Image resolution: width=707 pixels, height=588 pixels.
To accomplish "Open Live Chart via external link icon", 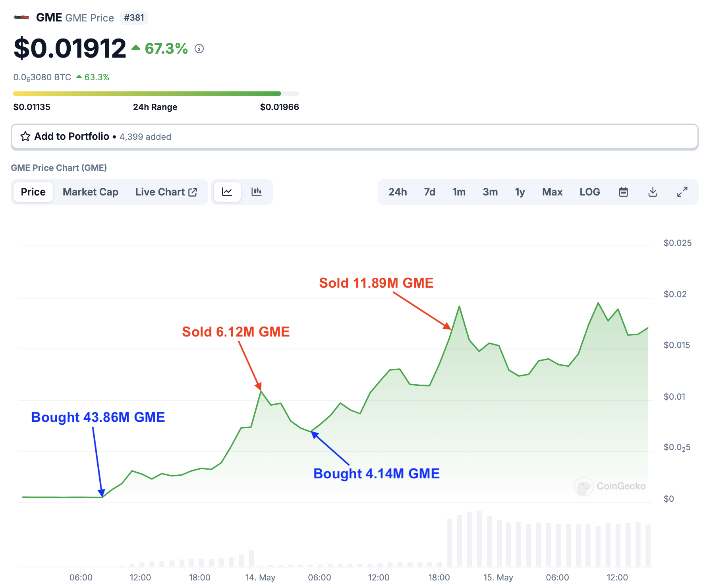I will tap(193, 191).
